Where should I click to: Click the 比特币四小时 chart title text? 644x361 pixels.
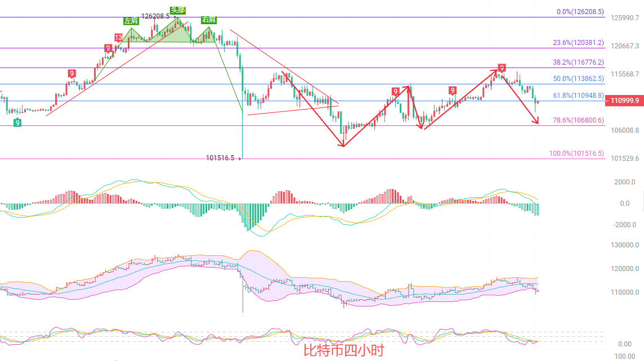click(343, 351)
